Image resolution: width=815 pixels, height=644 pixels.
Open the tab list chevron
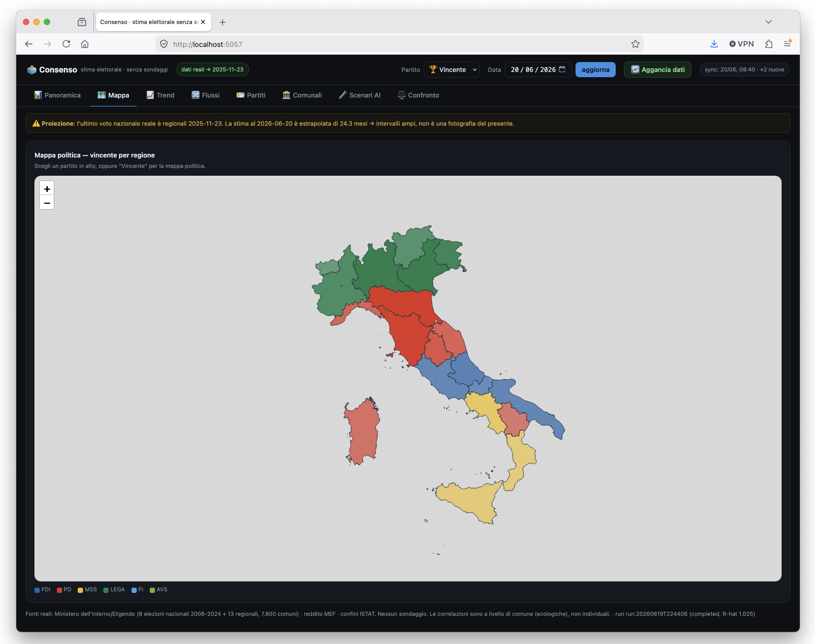click(x=769, y=22)
